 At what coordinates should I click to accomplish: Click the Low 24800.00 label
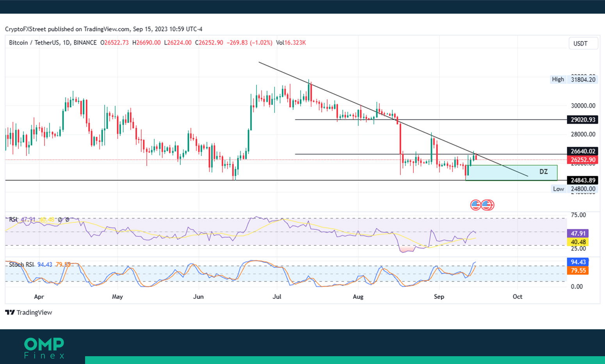click(x=575, y=189)
